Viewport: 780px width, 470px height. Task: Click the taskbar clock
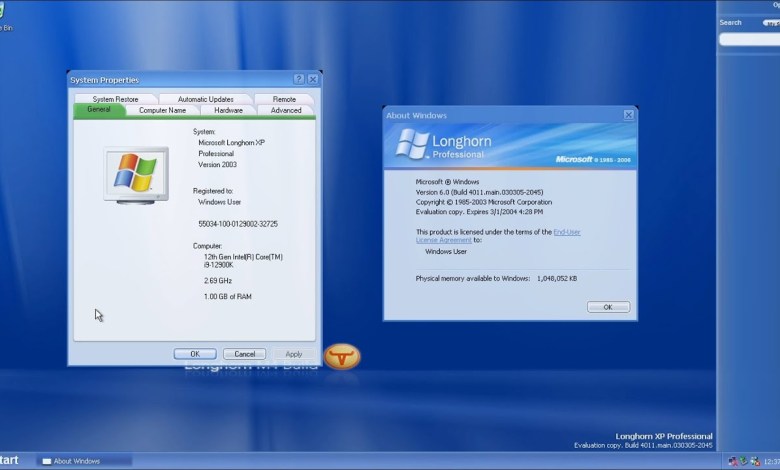tap(772, 462)
